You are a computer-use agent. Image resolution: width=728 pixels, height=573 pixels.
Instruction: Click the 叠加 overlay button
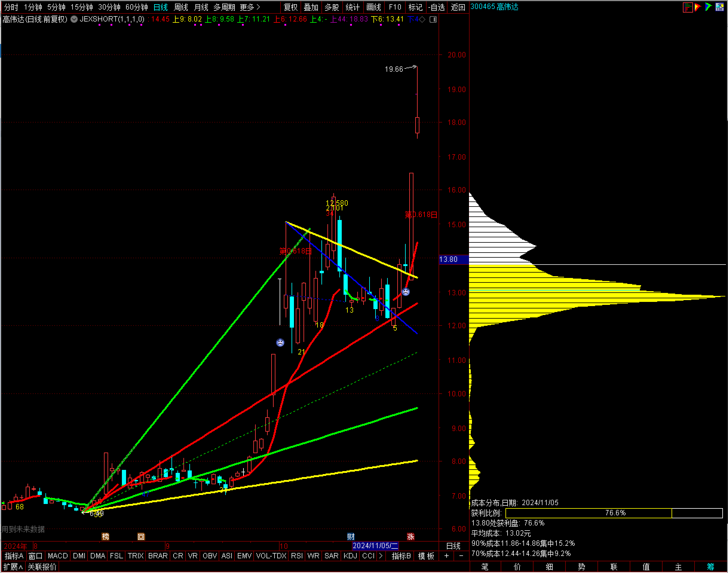point(311,7)
